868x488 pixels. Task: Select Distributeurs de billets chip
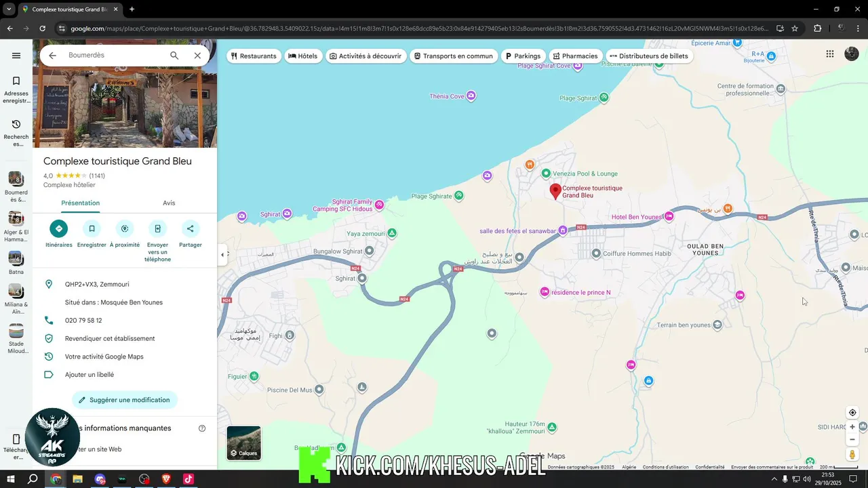pyautogui.click(x=649, y=56)
